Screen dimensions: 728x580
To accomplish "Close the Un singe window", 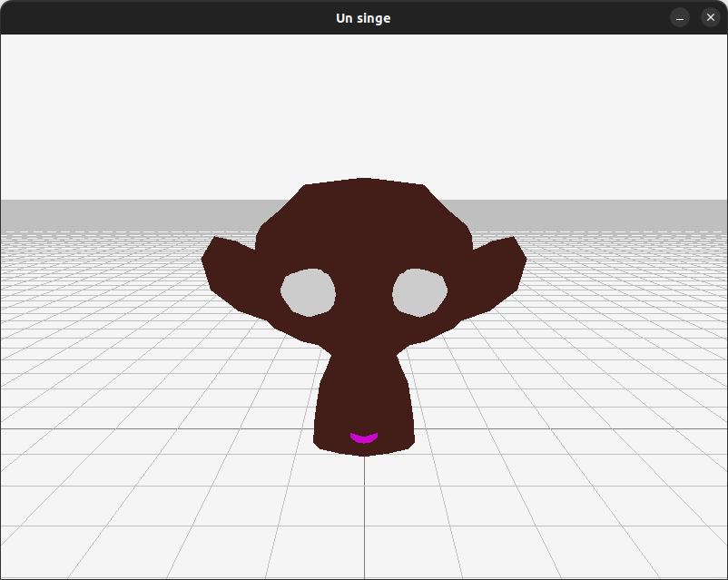I will (711, 17).
